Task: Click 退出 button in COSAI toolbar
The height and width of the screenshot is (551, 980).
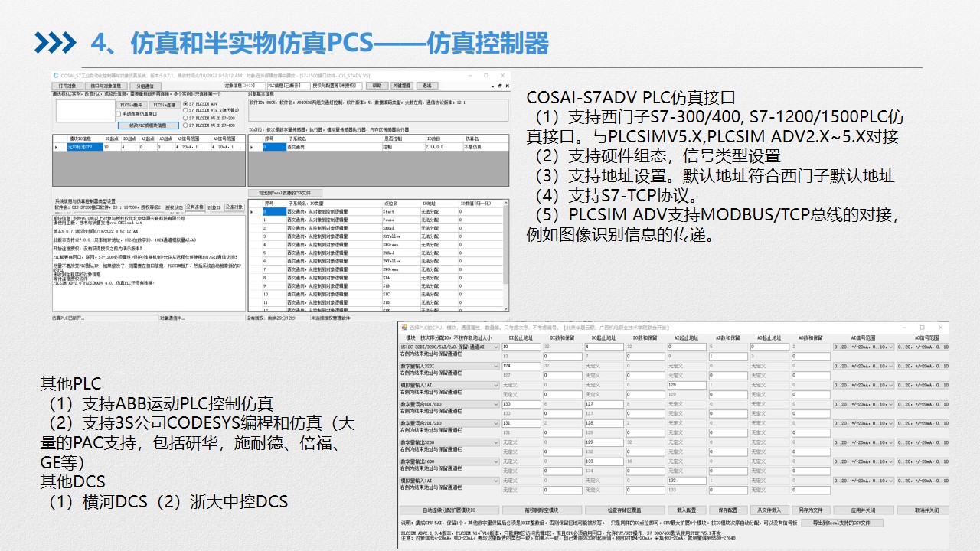Action: [426, 86]
